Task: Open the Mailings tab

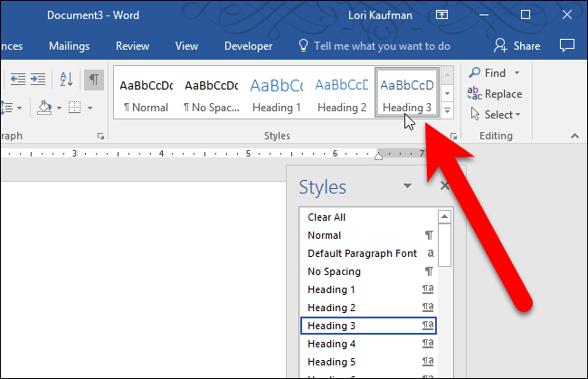Action: click(70, 46)
